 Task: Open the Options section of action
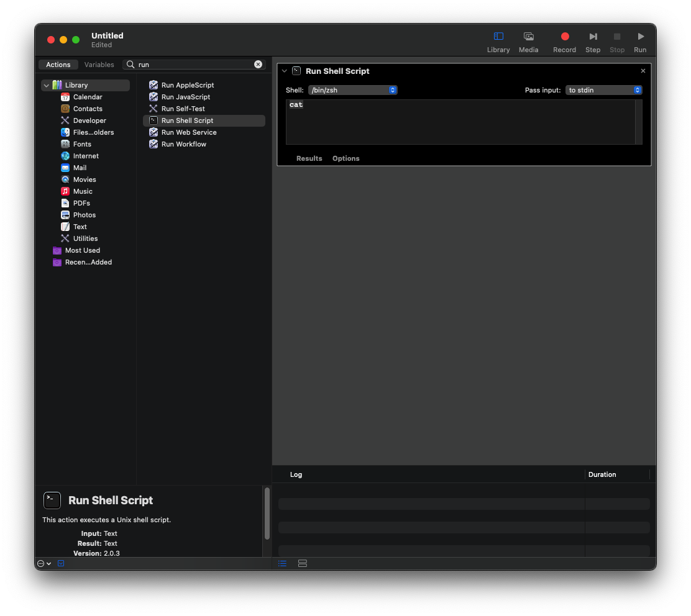pos(345,158)
